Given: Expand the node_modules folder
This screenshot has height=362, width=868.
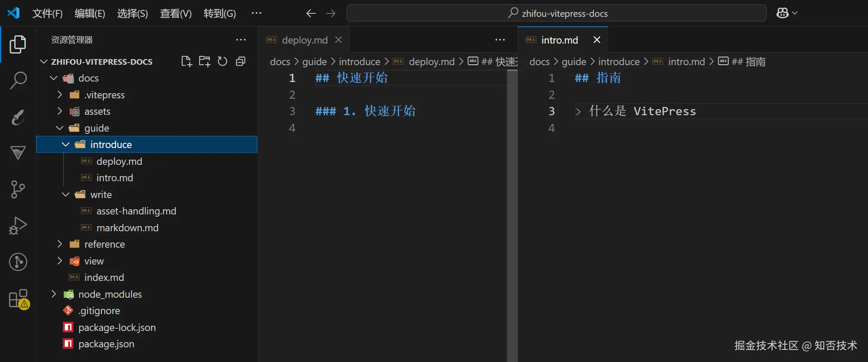Looking at the screenshot, I should [54, 294].
